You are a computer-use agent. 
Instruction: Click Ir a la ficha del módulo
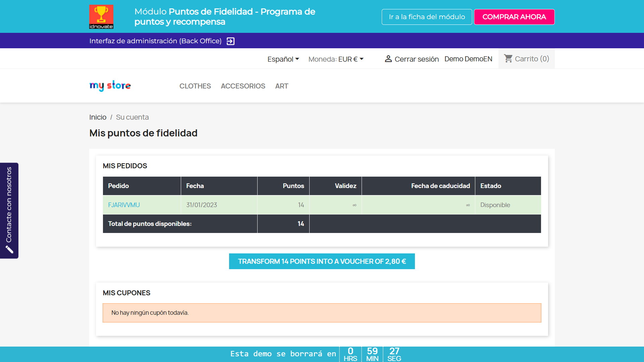[x=427, y=17]
